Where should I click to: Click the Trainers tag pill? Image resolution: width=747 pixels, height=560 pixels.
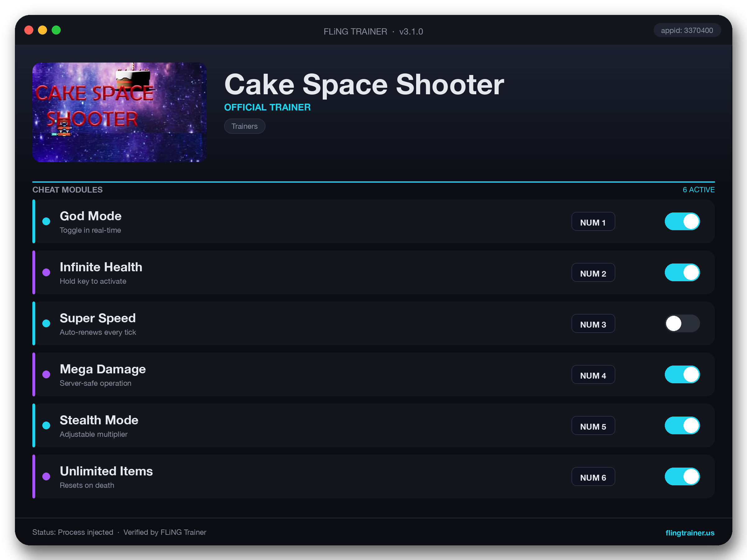(x=245, y=126)
